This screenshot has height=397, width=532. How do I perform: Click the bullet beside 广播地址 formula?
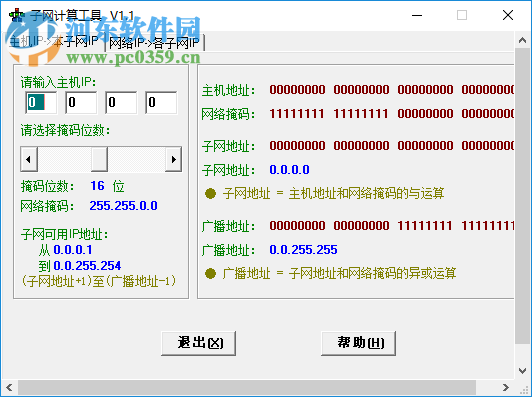click(210, 273)
